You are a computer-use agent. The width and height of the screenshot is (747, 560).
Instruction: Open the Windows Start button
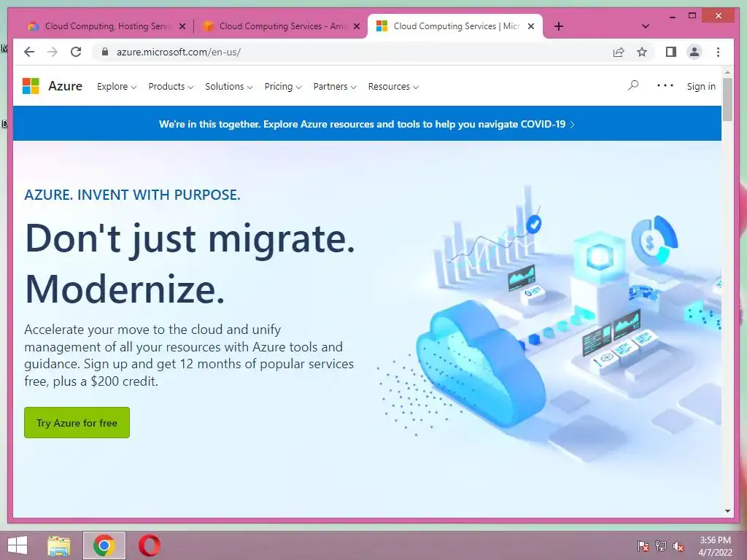coord(18,545)
